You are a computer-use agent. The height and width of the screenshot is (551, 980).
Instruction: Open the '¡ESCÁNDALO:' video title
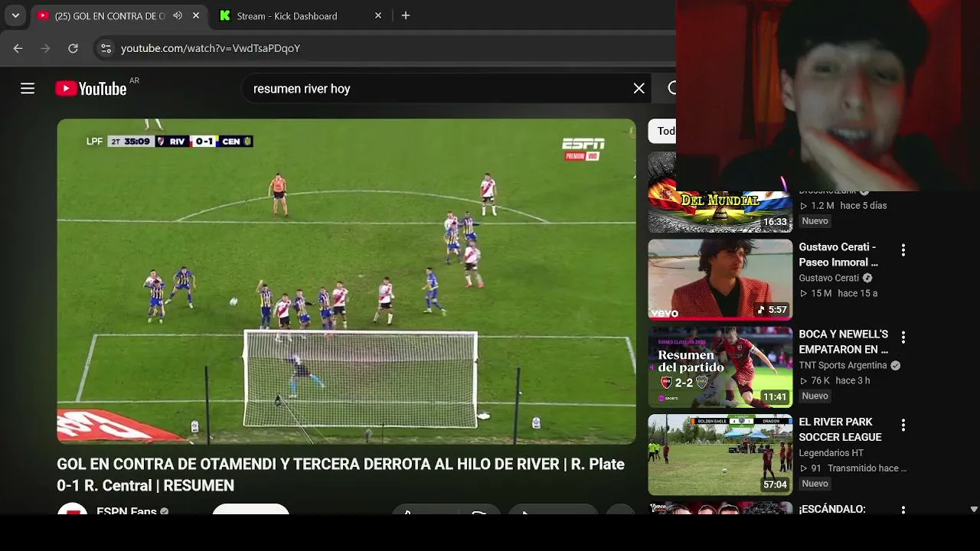(832, 509)
